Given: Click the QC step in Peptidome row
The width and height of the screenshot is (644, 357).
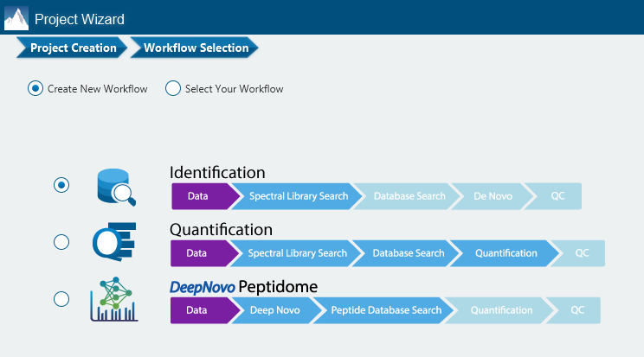Looking at the screenshot, I should coord(576,310).
